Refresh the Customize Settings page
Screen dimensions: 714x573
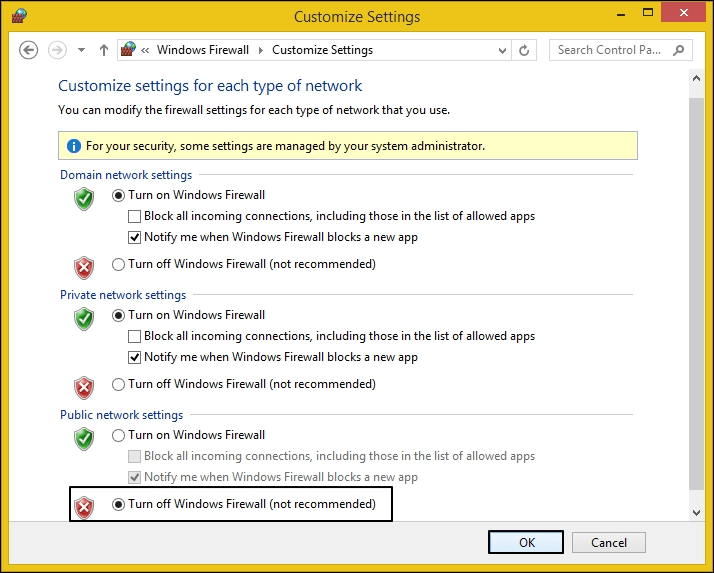[x=524, y=50]
